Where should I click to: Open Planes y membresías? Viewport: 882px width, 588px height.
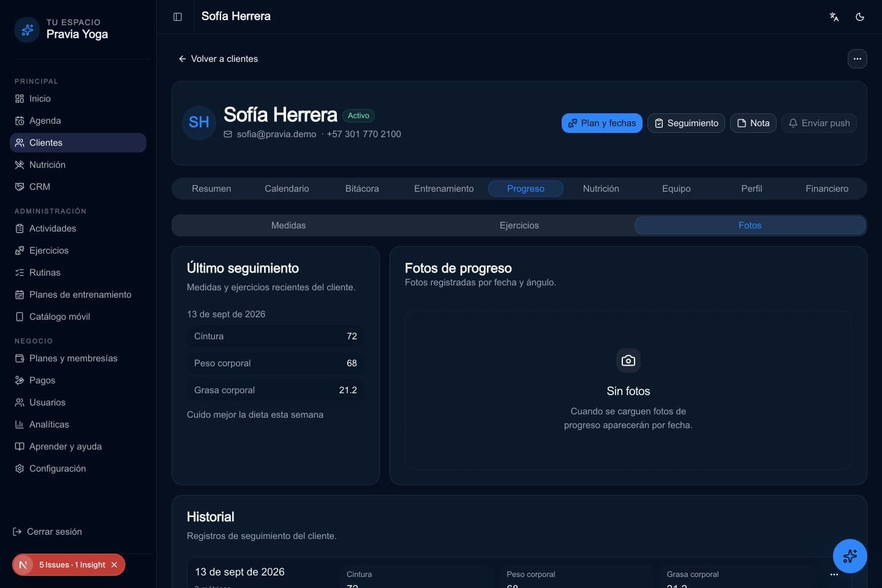click(78, 358)
